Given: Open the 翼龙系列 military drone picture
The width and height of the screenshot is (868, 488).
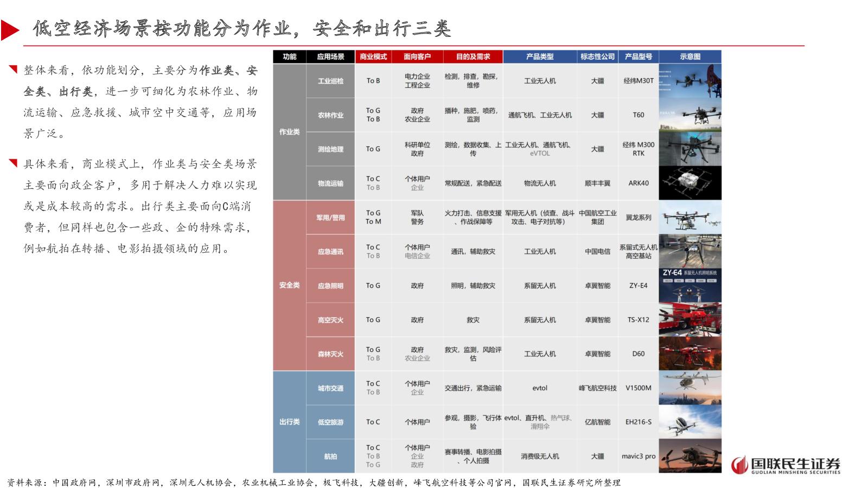Looking at the screenshot, I should coord(690,217).
